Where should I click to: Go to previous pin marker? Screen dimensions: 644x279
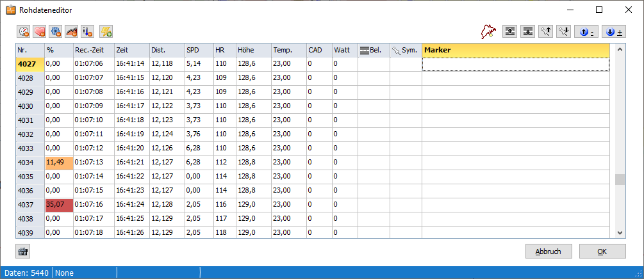tap(546, 31)
